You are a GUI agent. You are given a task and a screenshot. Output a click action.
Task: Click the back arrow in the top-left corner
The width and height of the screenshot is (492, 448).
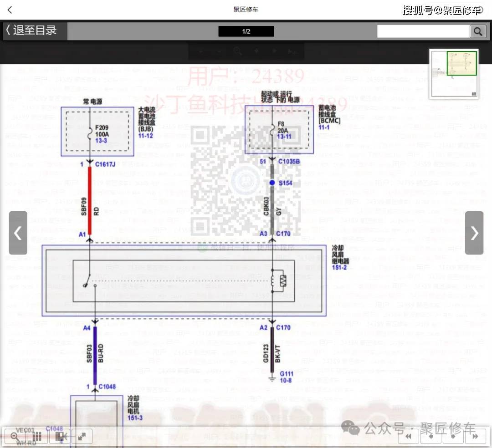tap(10, 10)
